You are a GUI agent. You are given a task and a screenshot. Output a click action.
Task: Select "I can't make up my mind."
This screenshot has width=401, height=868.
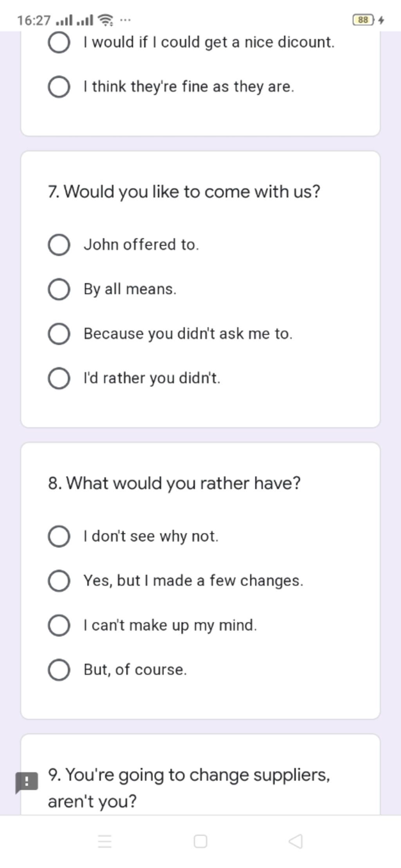click(x=152, y=625)
